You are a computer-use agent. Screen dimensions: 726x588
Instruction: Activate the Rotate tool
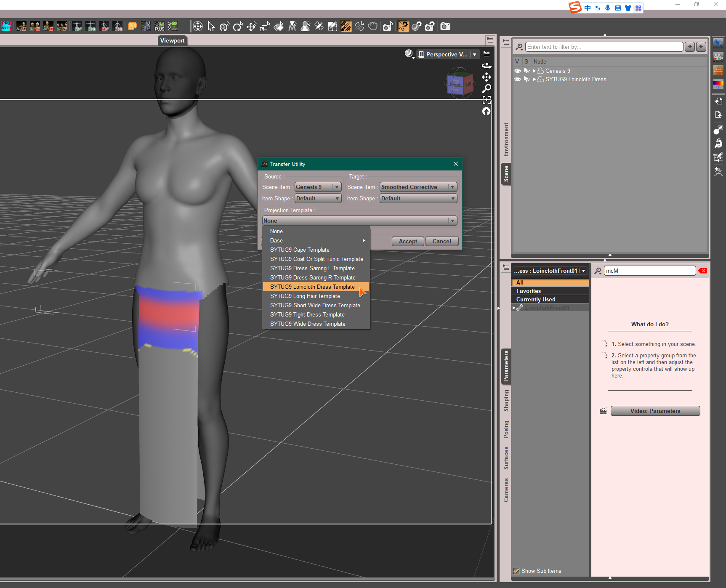coord(238,27)
